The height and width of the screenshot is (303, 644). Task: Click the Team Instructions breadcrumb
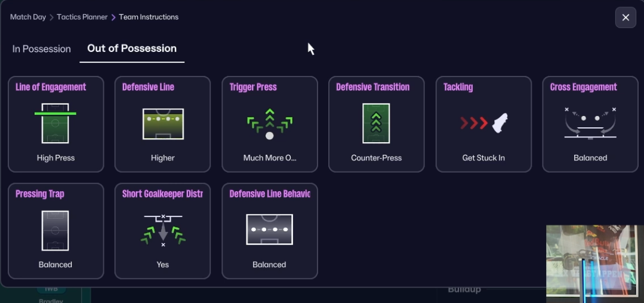coord(149,17)
